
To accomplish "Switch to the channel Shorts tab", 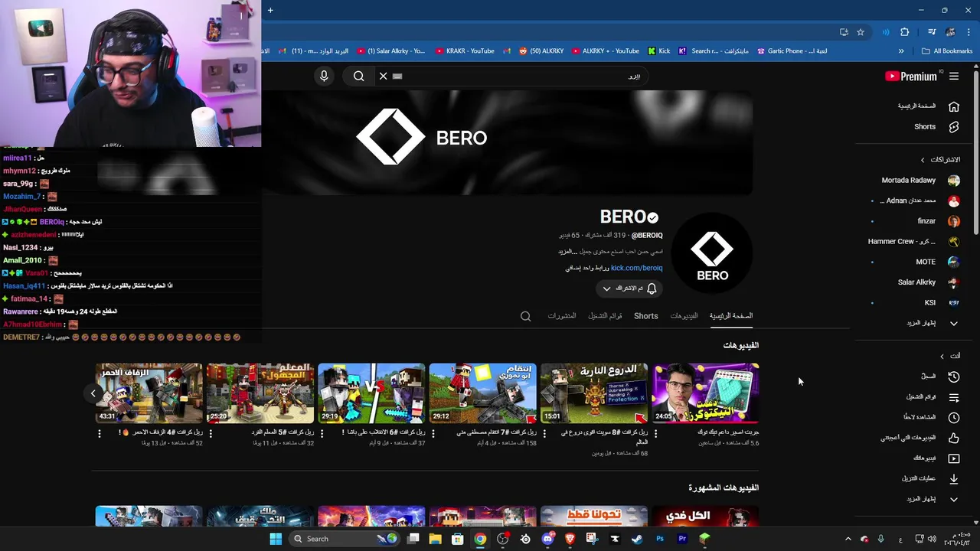I will pos(645,315).
